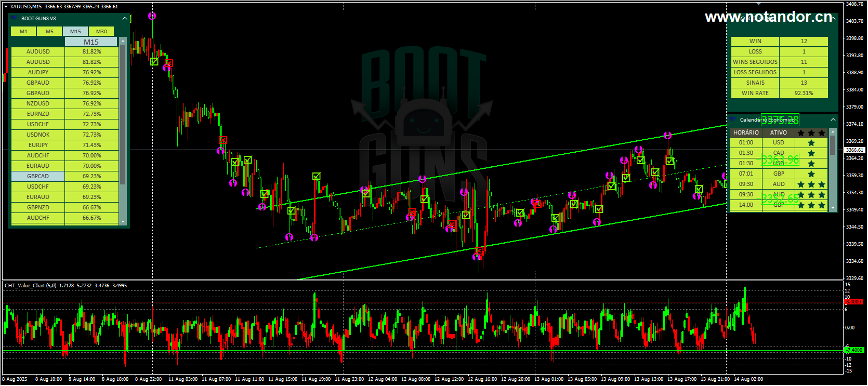Viewport: 868px width, 386px height.
Task: Select the USDNOK pair row
Action: tap(65, 135)
